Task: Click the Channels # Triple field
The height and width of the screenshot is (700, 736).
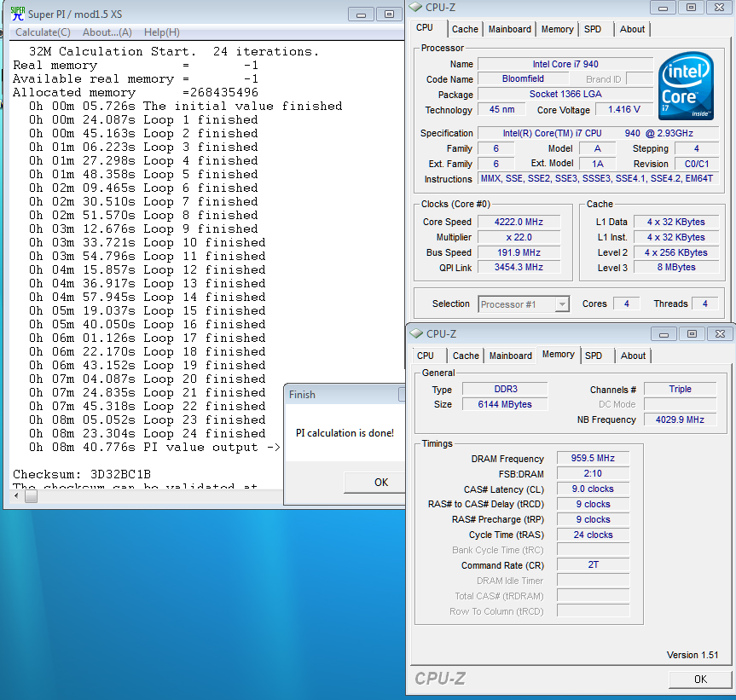Action: click(681, 389)
